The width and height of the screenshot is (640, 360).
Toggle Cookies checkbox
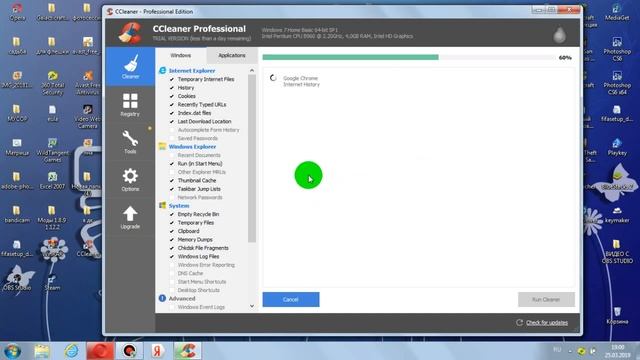172,96
